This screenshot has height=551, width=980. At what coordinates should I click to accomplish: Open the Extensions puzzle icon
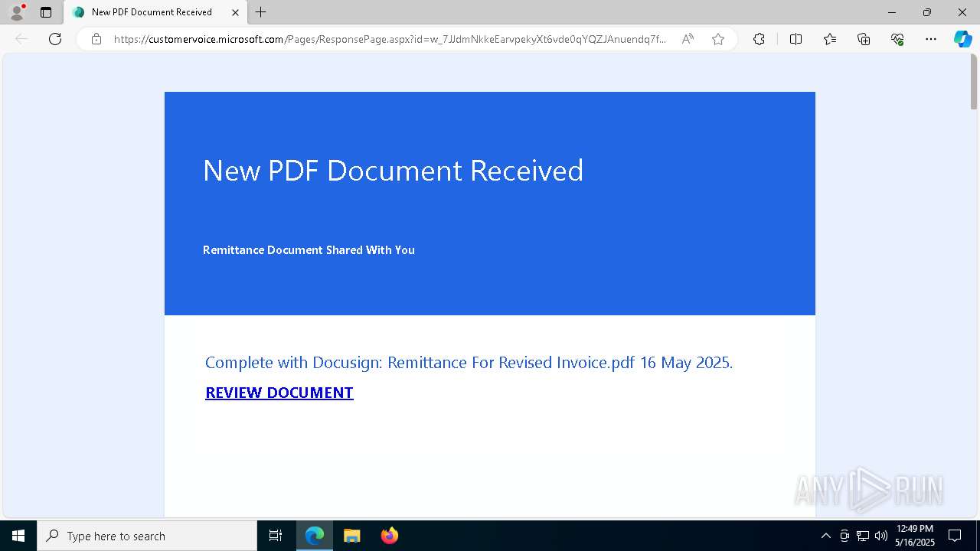tap(759, 39)
